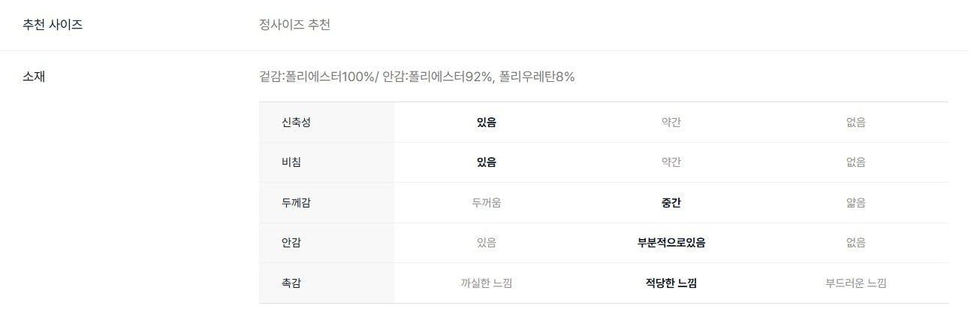Image resolution: width=980 pixels, height=318 pixels.
Task: Click the 추천 사이즈 label
Action: click(53, 25)
